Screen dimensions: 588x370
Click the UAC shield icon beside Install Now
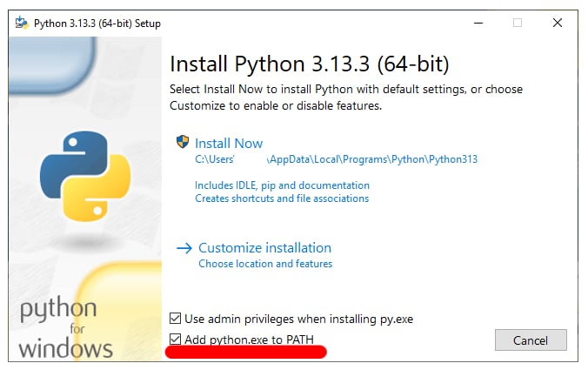(x=183, y=142)
